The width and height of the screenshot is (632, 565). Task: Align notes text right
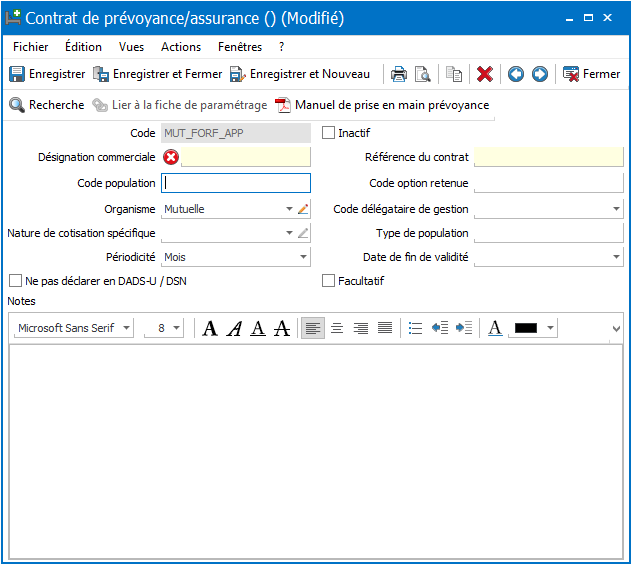tap(361, 328)
